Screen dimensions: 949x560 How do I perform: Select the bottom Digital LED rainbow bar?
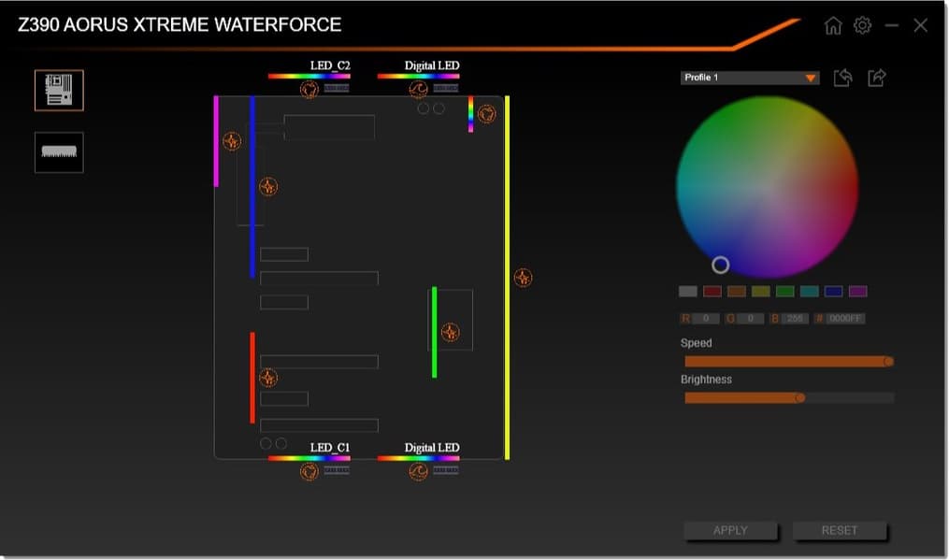click(x=418, y=458)
